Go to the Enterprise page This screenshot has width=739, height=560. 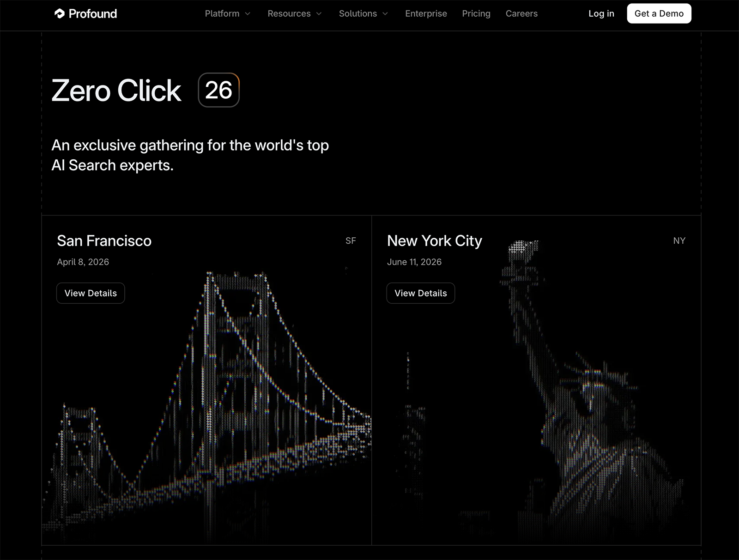[426, 14]
